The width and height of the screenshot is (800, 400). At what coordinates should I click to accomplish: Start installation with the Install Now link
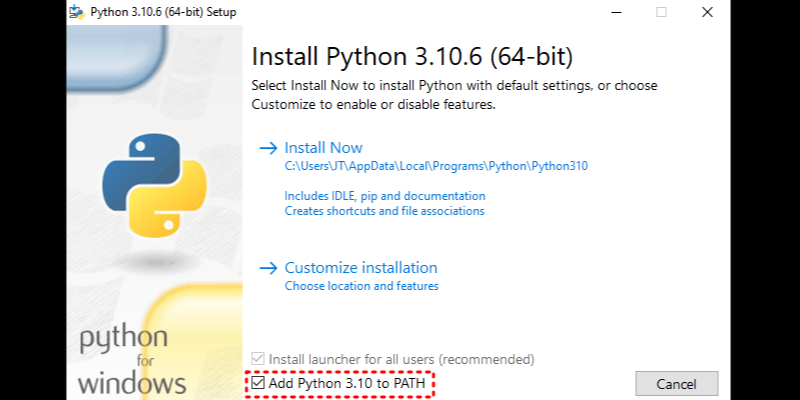tap(323, 148)
